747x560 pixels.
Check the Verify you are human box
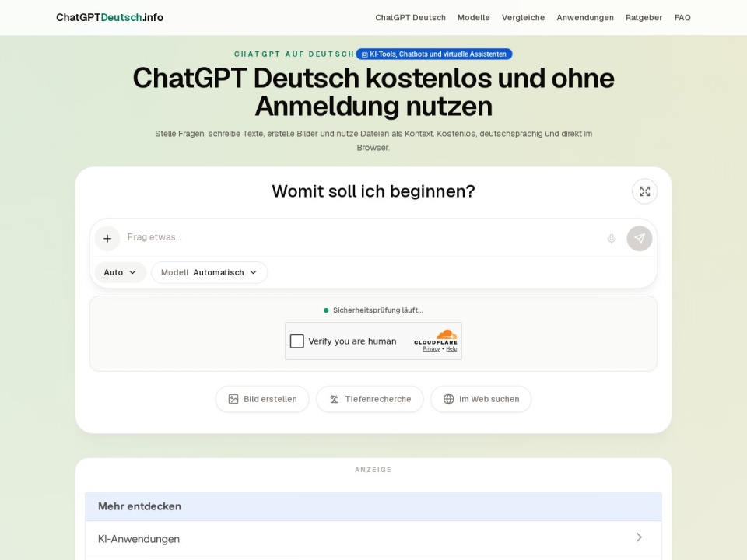[296, 341]
